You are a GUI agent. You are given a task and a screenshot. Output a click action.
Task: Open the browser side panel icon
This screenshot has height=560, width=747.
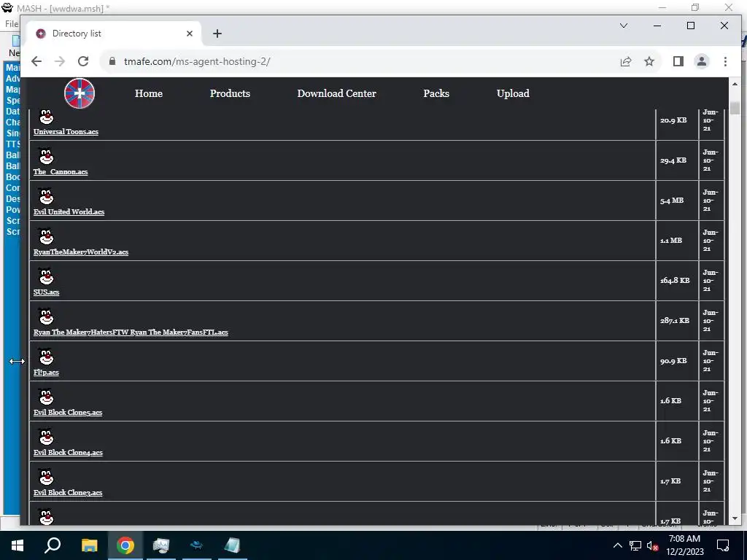pos(678,61)
